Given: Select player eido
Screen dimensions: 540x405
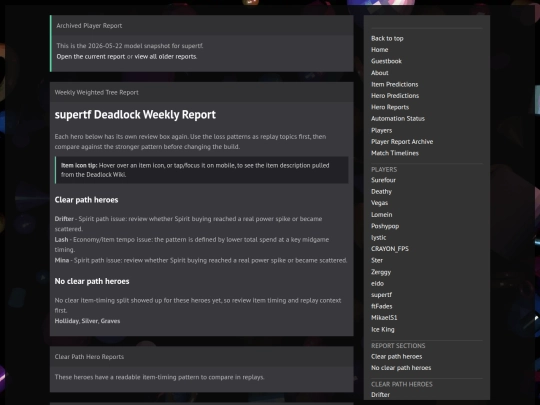Looking at the screenshot, I should (377, 283).
